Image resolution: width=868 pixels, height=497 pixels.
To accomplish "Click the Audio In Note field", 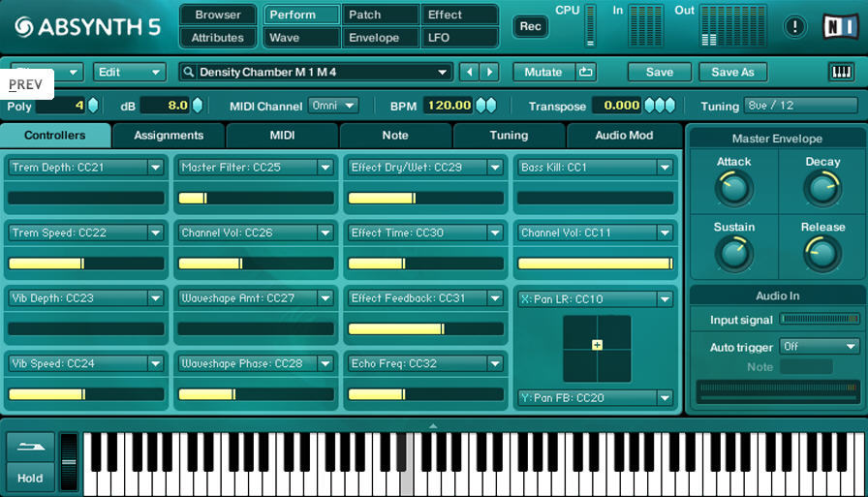I will pyautogui.click(x=806, y=366).
